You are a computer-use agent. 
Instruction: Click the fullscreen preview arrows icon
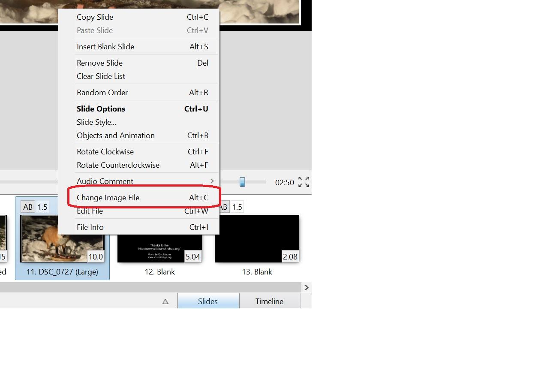click(304, 182)
